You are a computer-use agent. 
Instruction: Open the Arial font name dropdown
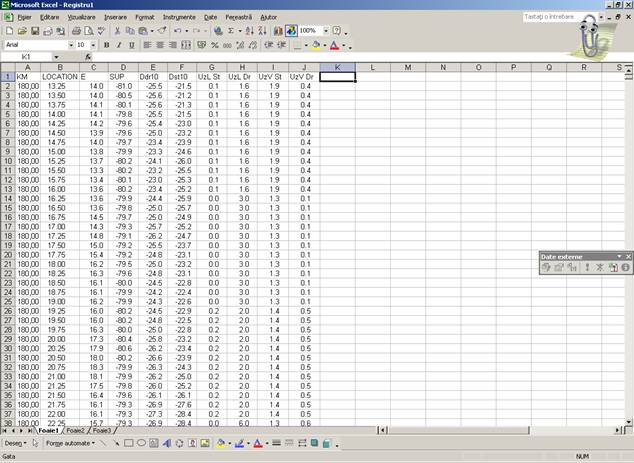point(70,45)
